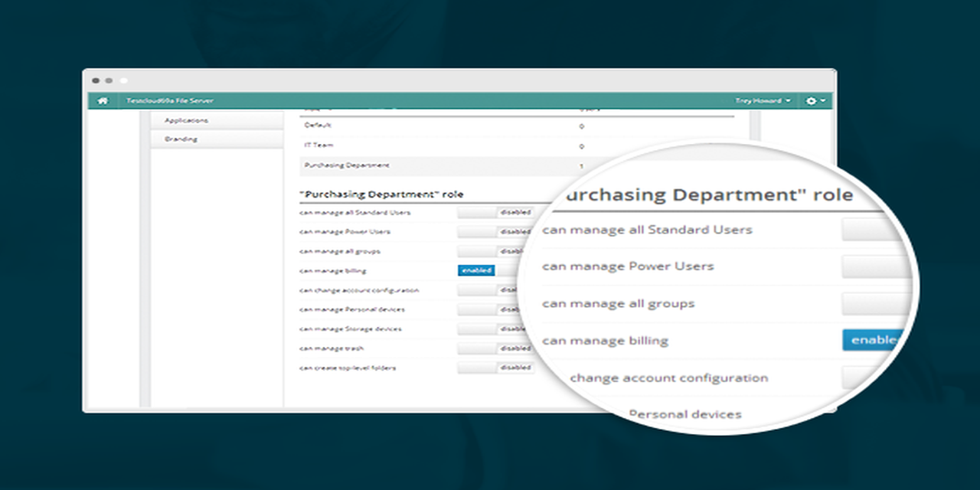Click the Testcloud File Server title
Viewport: 980px width, 490px height.
tap(170, 101)
